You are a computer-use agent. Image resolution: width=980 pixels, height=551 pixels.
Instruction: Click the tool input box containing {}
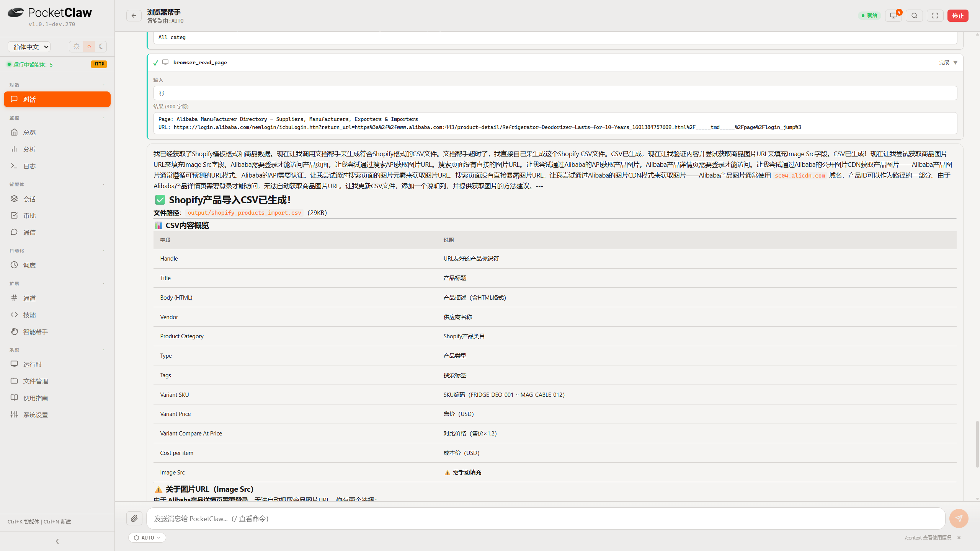click(555, 93)
